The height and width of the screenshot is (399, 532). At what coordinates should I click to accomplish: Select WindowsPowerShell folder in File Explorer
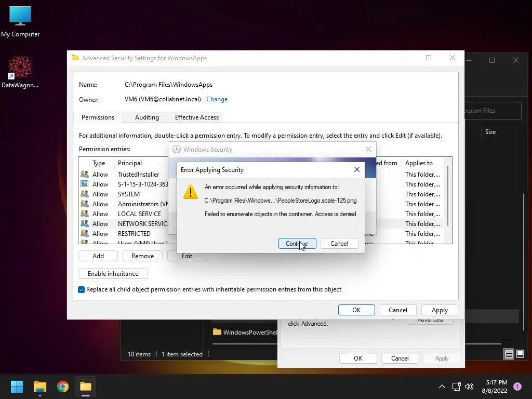[x=245, y=332]
